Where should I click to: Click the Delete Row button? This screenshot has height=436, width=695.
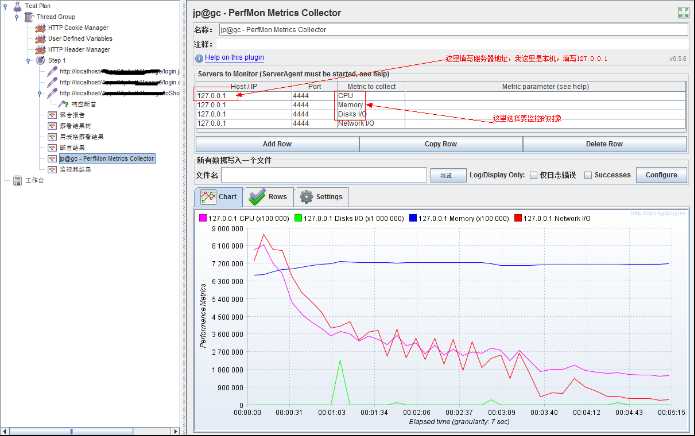(x=605, y=144)
